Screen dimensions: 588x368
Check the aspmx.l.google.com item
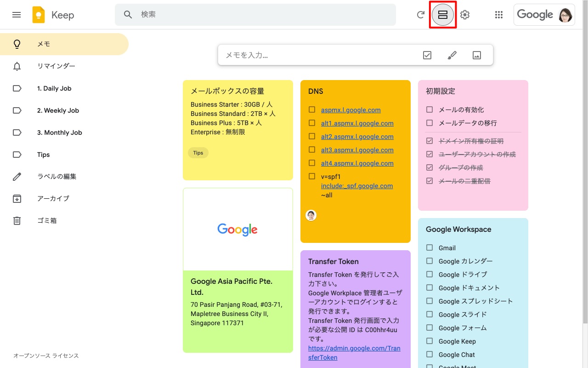coord(312,110)
